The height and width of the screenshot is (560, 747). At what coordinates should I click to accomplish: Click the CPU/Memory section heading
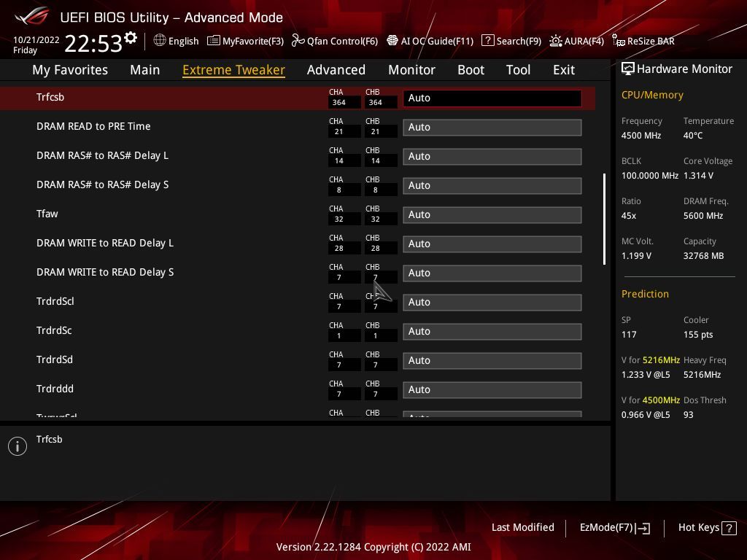tap(652, 96)
